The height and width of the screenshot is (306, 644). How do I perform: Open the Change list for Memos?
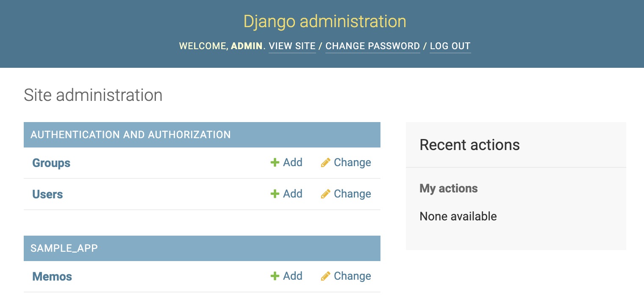tap(352, 276)
